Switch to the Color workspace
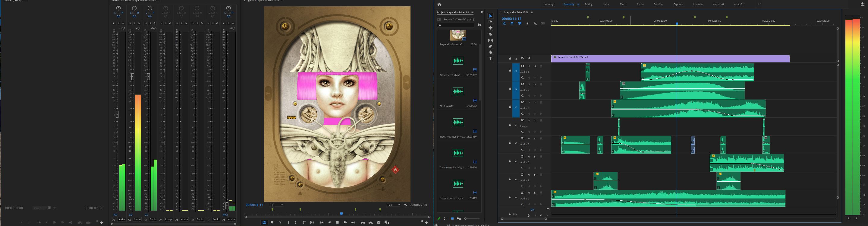This screenshot has height=226, width=868. (x=606, y=5)
